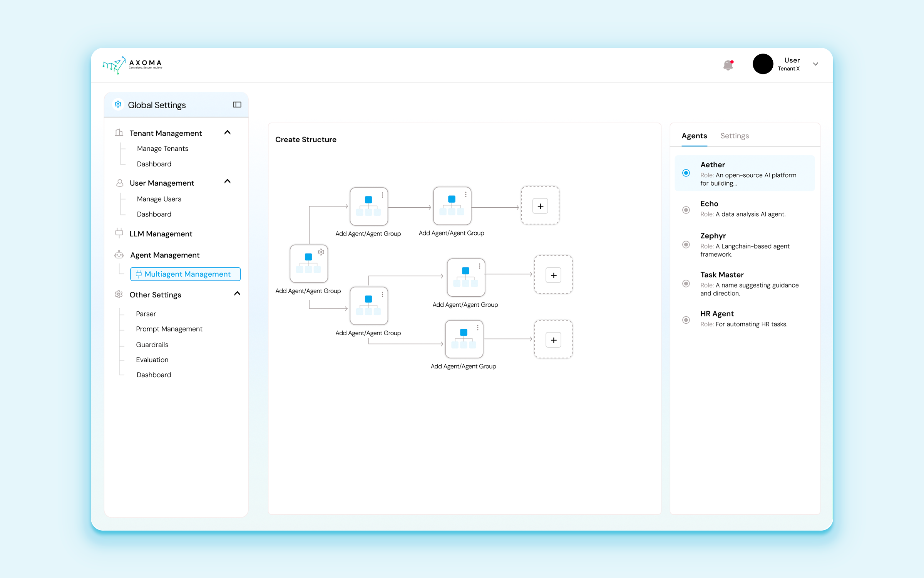Switch to the Settings tab
Image resolution: width=924 pixels, height=578 pixels.
pyautogui.click(x=734, y=136)
